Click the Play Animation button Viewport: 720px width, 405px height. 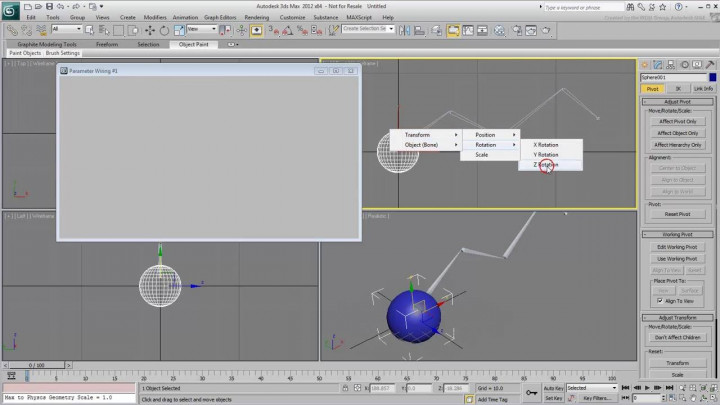[x=647, y=388]
